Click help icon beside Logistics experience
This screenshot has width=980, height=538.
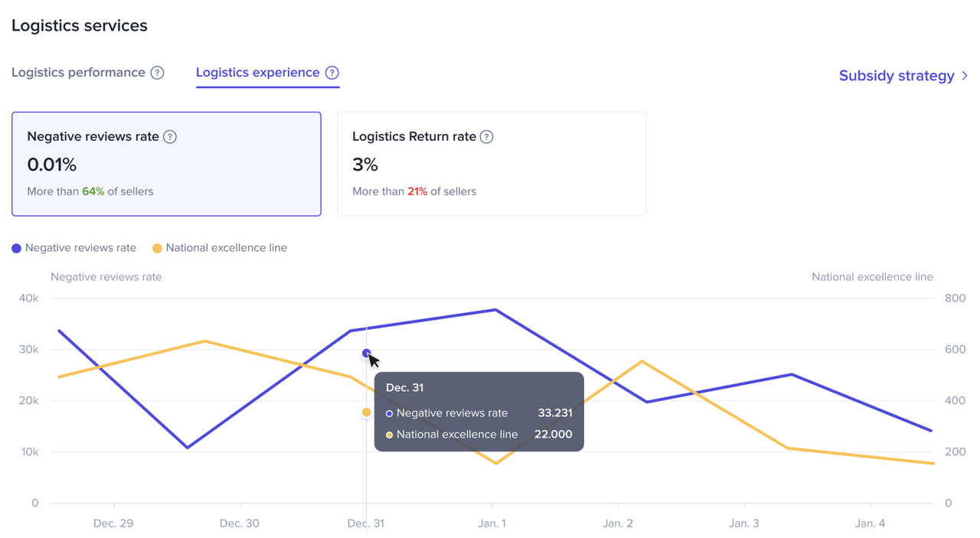click(332, 73)
